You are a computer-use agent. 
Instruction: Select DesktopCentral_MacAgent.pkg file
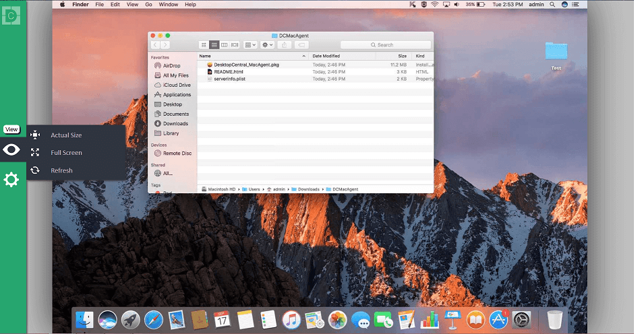246,65
